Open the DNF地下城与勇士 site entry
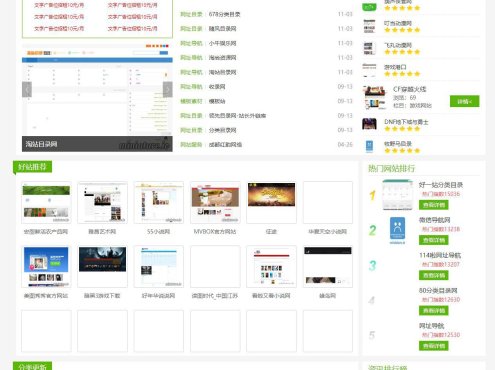The width and height of the screenshot is (495, 370). tap(406, 122)
